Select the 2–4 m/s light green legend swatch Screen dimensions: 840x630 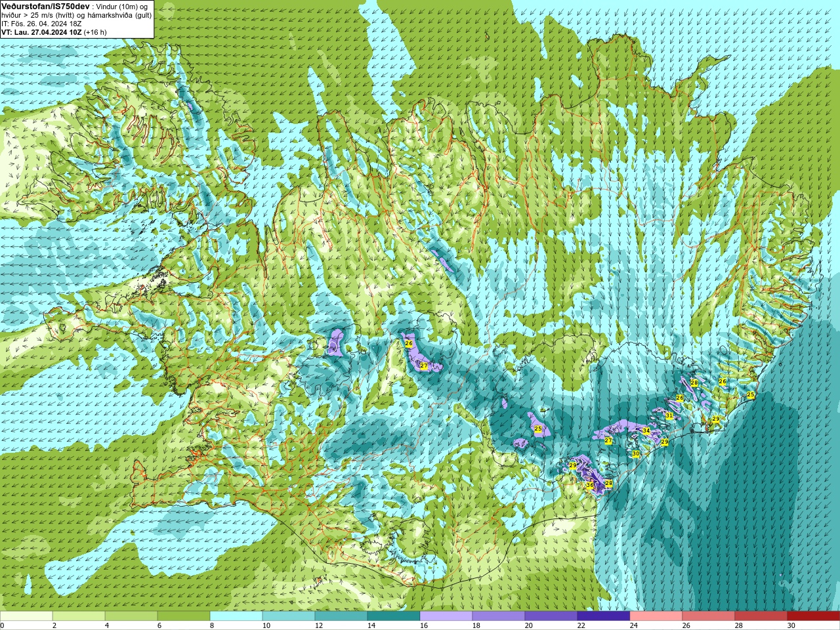[x=79, y=616]
